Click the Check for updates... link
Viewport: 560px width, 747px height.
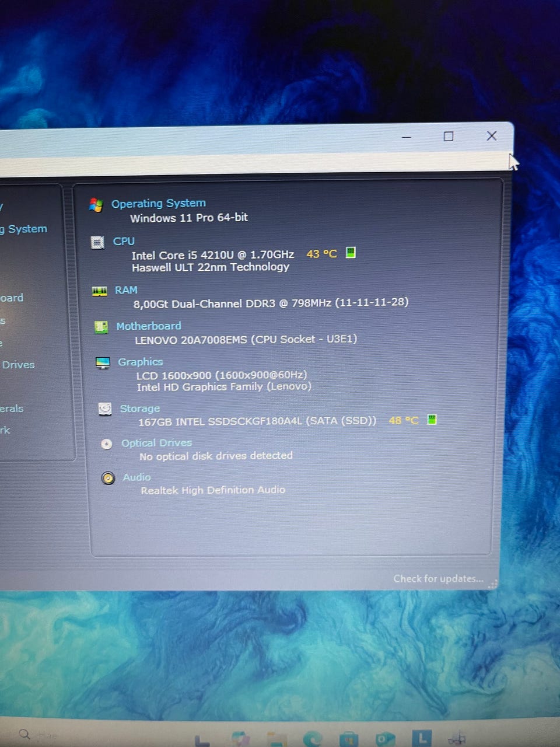pyautogui.click(x=438, y=578)
